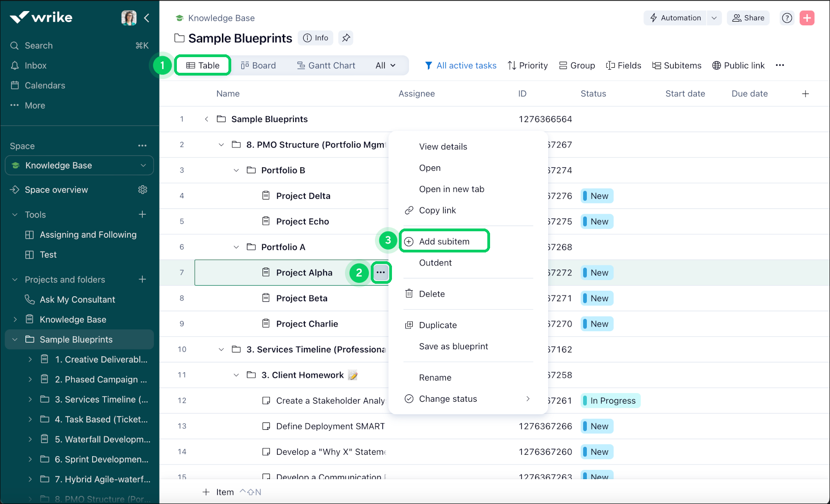Click the red plus create button
830x504 pixels.
click(807, 18)
